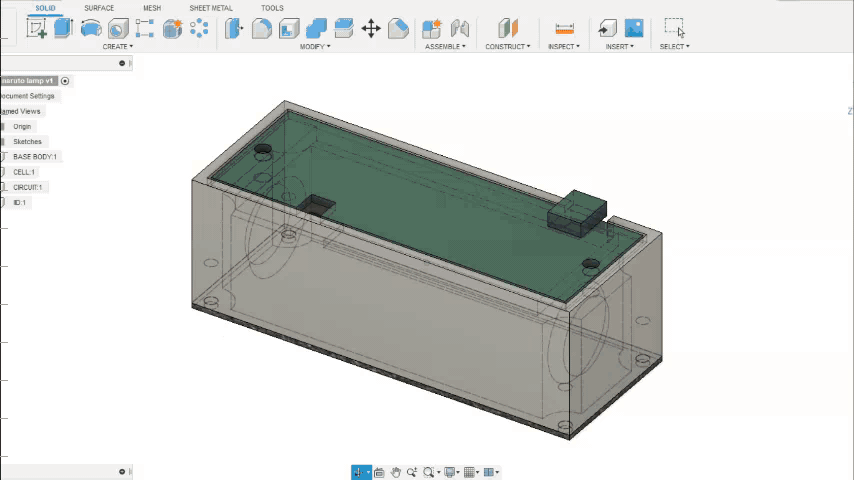Expand the MODIFY dropdown menu

[x=316, y=47]
